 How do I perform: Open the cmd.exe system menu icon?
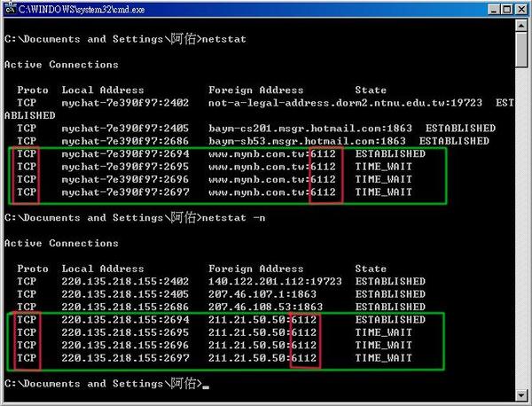11,9
